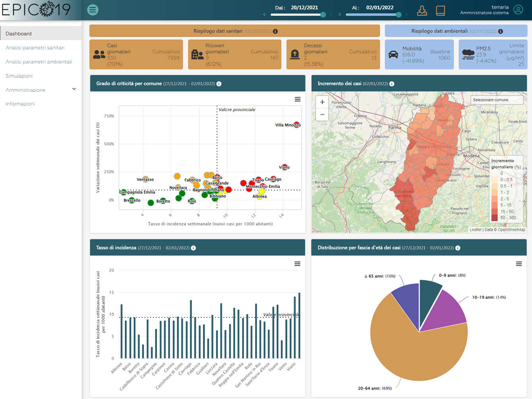Viewport: 532px width, 399px height.
Task: Step start date back with left arrow
Action: [264, 15]
